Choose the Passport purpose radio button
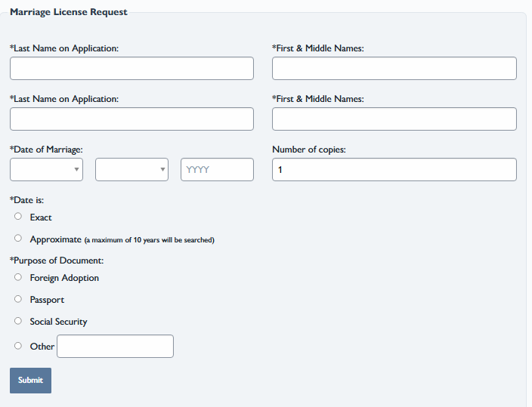 (18, 299)
